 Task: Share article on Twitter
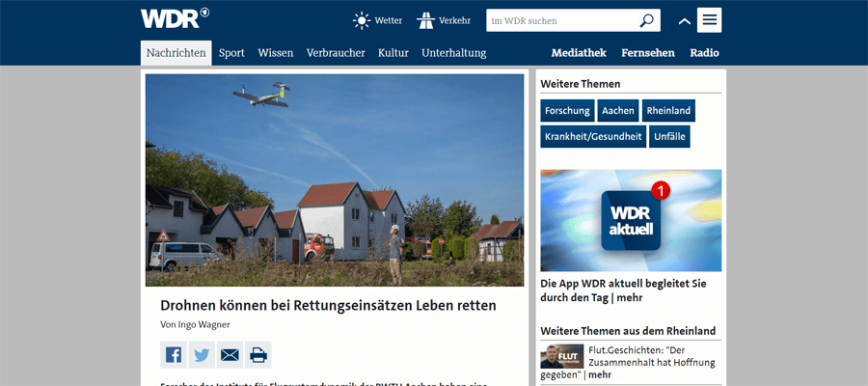(x=202, y=355)
